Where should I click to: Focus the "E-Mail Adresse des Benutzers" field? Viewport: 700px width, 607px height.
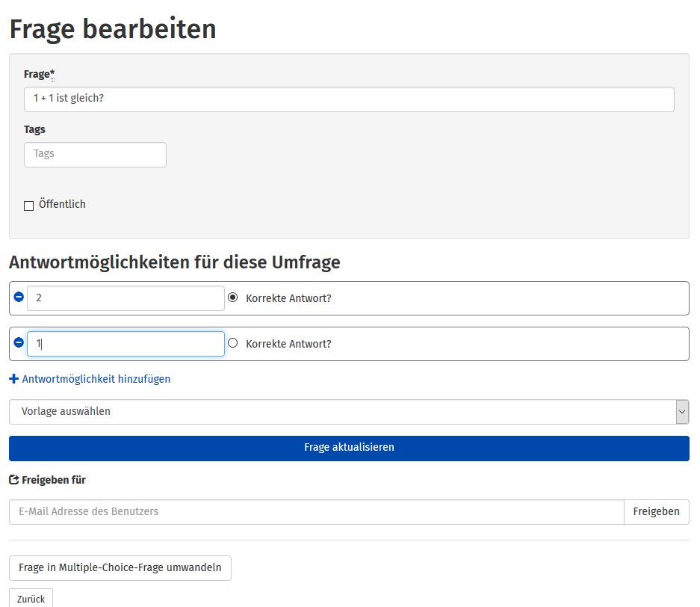(x=316, y=512)
